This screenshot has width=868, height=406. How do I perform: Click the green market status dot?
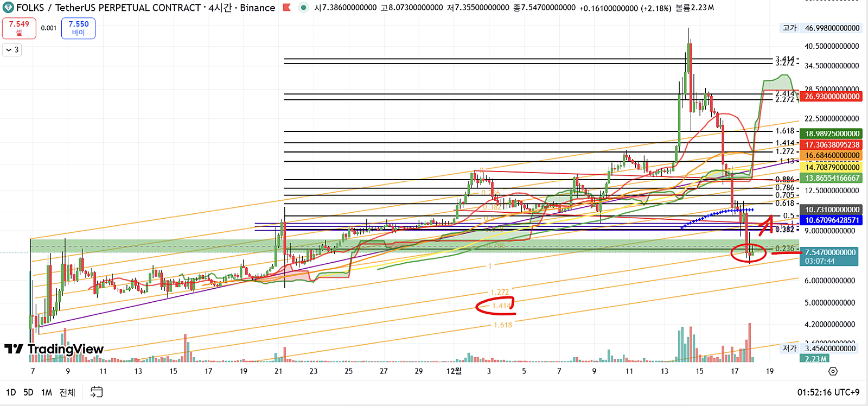pyautogui.click(x=304, y=8)
